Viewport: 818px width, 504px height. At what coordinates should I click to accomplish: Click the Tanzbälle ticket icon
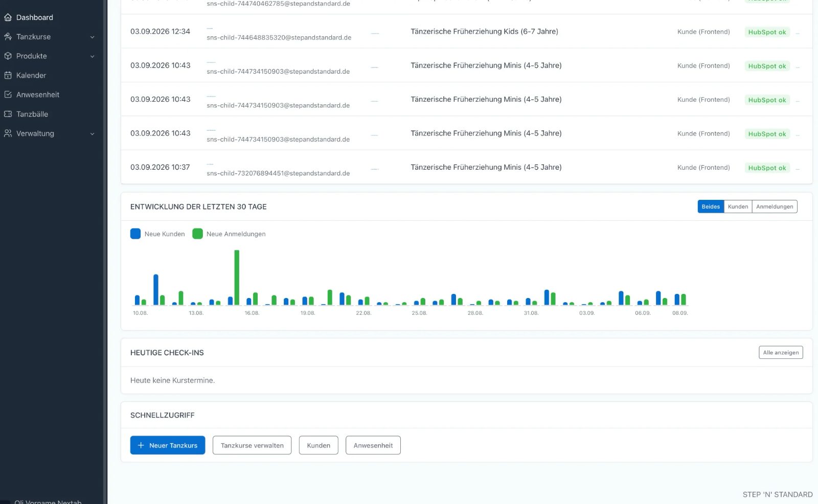[8, 114]
